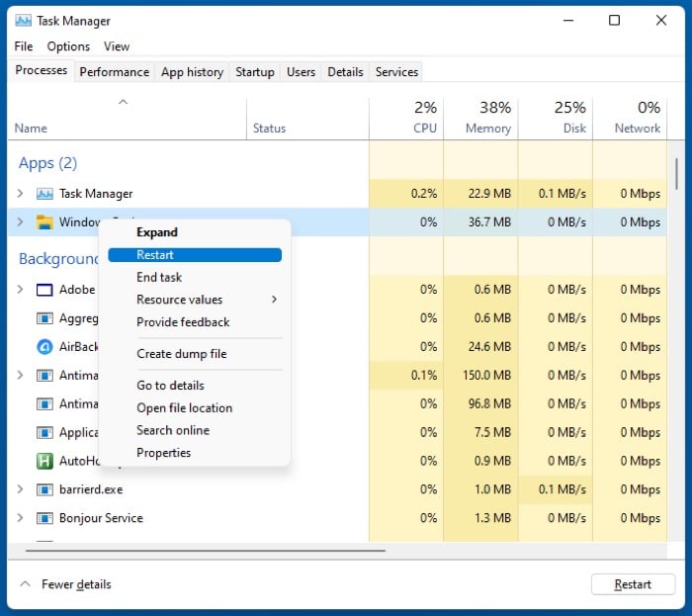Open the File menu

click(x=24, y=46)
